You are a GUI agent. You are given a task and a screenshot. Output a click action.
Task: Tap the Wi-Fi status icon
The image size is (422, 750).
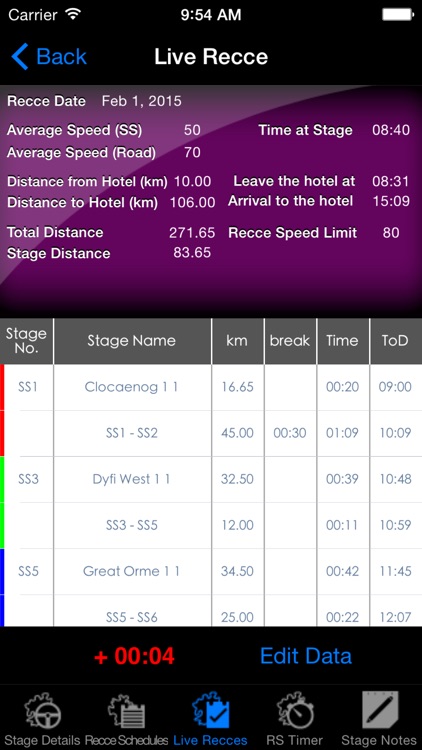(73, 14)
